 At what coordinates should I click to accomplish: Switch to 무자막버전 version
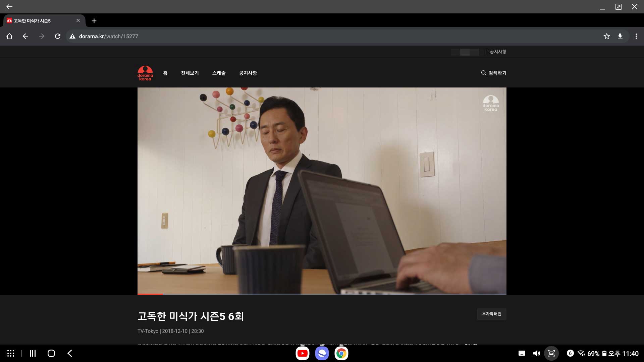[491, 314]
